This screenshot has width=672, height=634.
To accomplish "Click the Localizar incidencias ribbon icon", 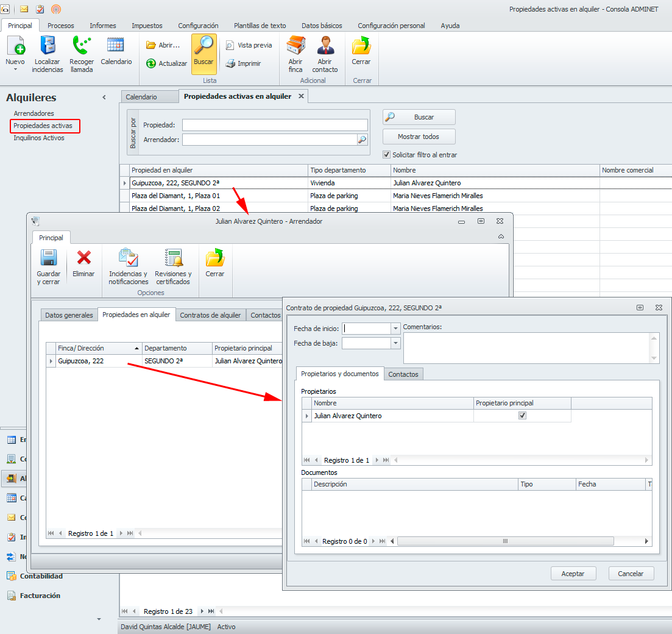I will (48, 47).
